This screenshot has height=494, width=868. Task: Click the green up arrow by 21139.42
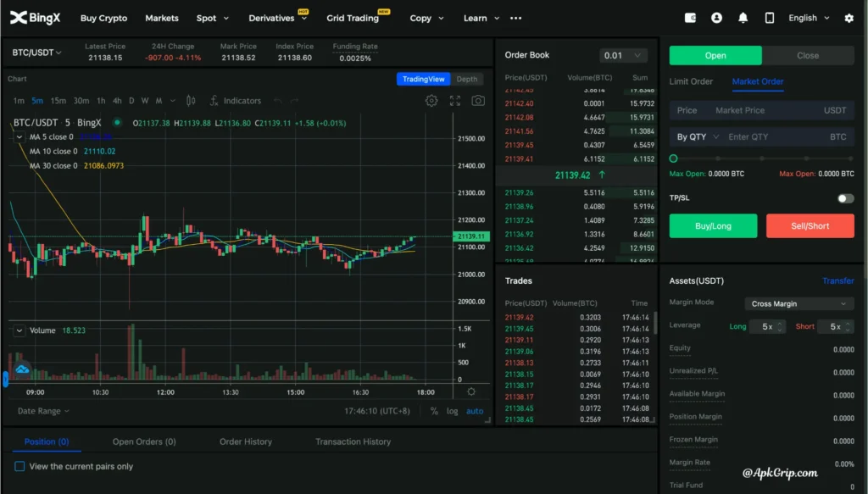[x=602, y=175]
